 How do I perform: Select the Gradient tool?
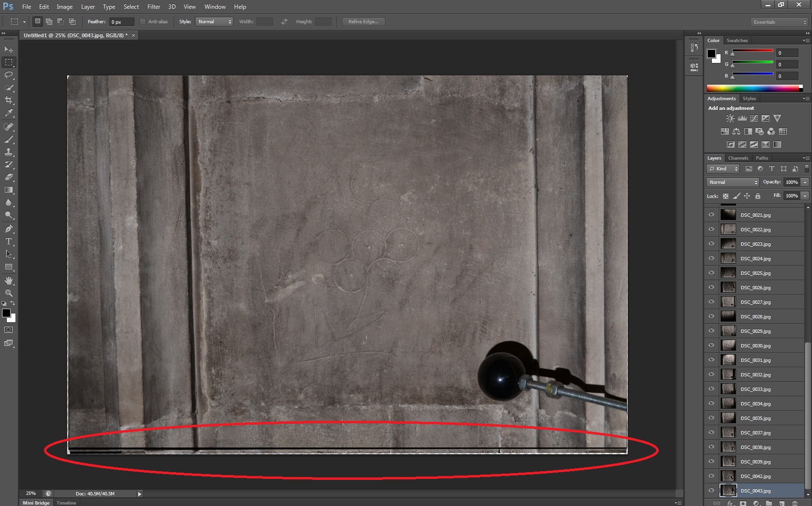(x=9, y=190)
